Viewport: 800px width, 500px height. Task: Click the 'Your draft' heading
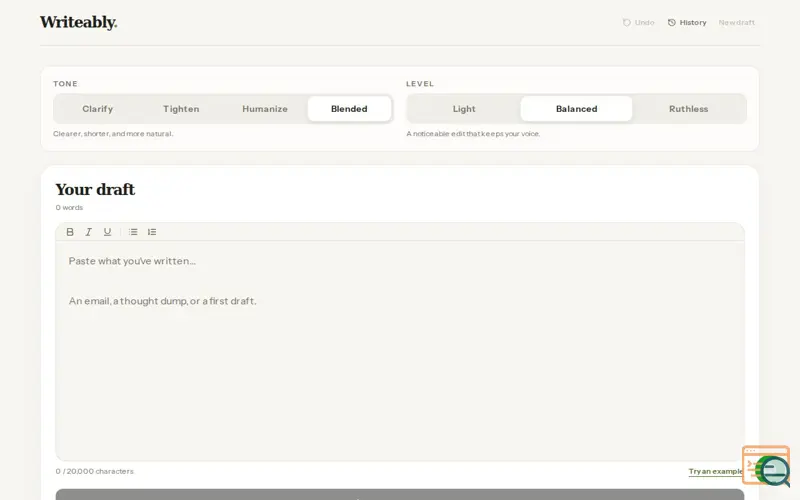pyautogui.click(x=95, y=189)
